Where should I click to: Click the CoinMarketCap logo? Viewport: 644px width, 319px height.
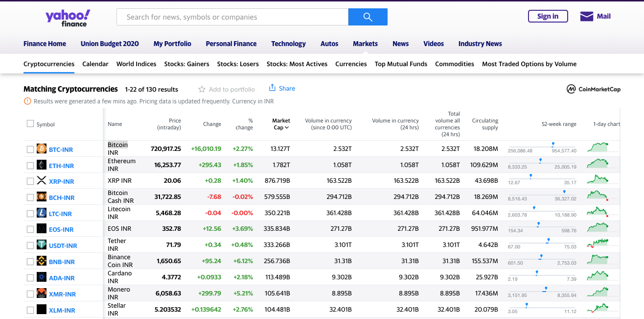[593, 89]
